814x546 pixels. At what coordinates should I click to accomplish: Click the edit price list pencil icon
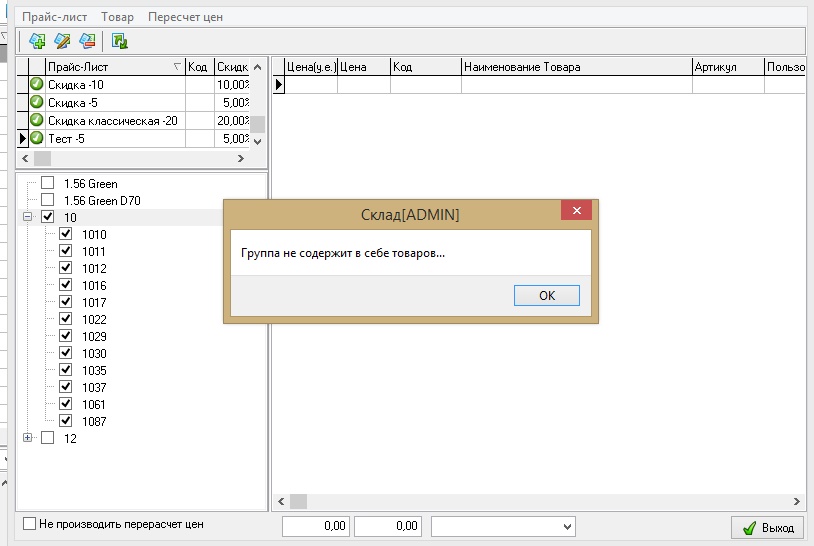(62, 41)
